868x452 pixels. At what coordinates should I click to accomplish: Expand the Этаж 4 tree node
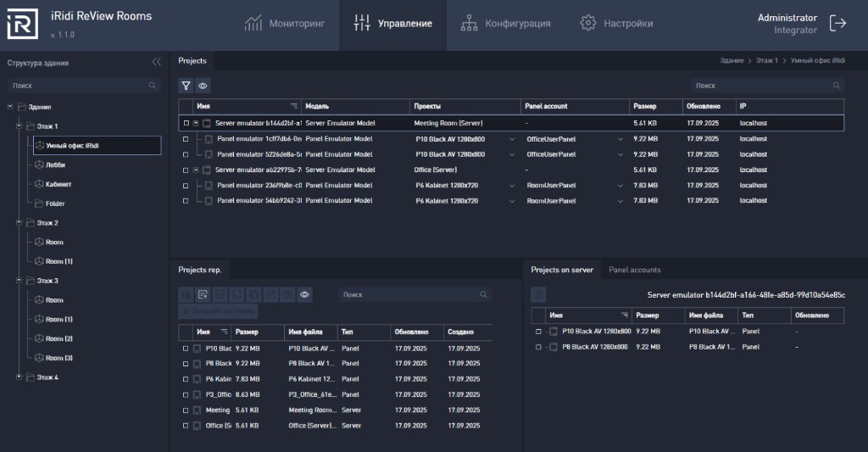point(19,377)
